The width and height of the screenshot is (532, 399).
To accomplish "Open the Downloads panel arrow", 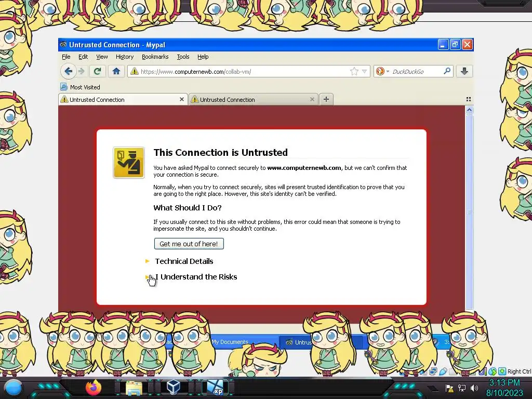I will [x=464, y=71].
